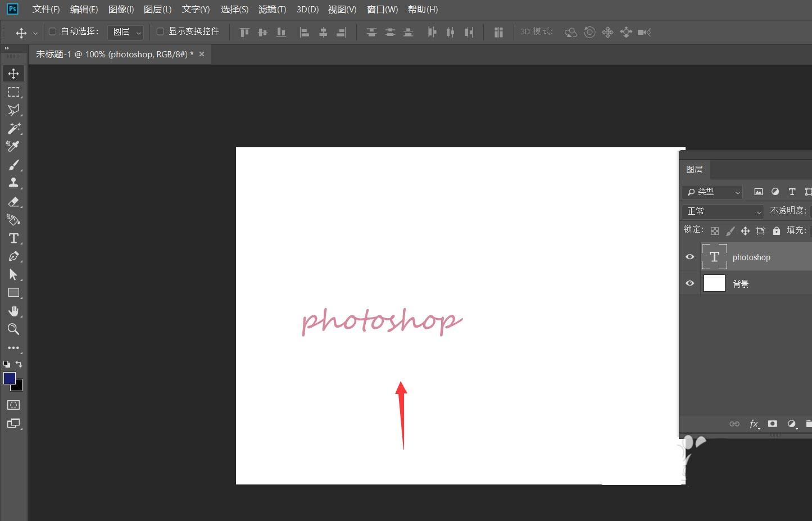Lock transparent pixels for the layer
The height and width of the screenshot is (521, 812).
click(715, 231)
